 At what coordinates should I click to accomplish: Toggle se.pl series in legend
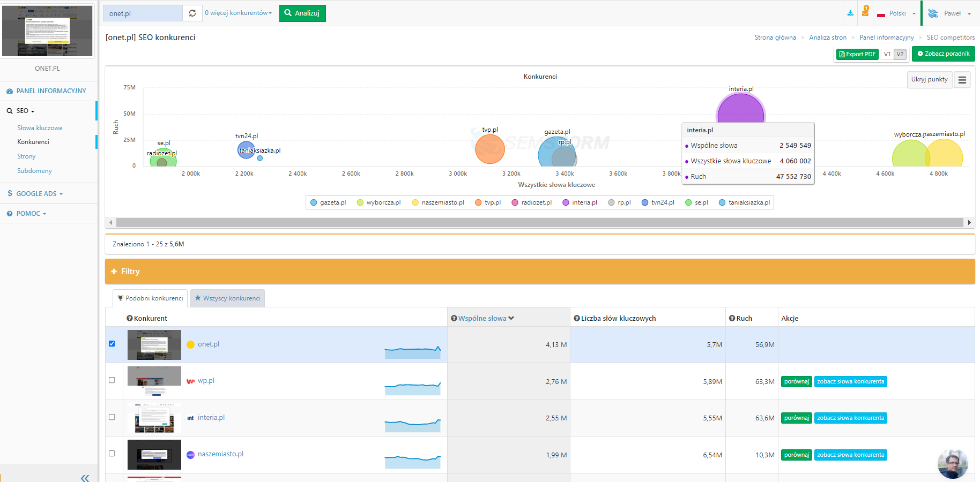(x=696, y=202)
